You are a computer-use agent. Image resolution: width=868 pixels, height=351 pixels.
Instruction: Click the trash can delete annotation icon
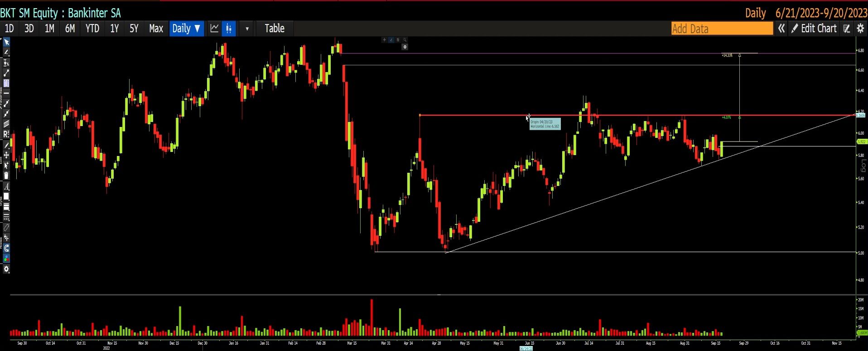click(6, 175)
